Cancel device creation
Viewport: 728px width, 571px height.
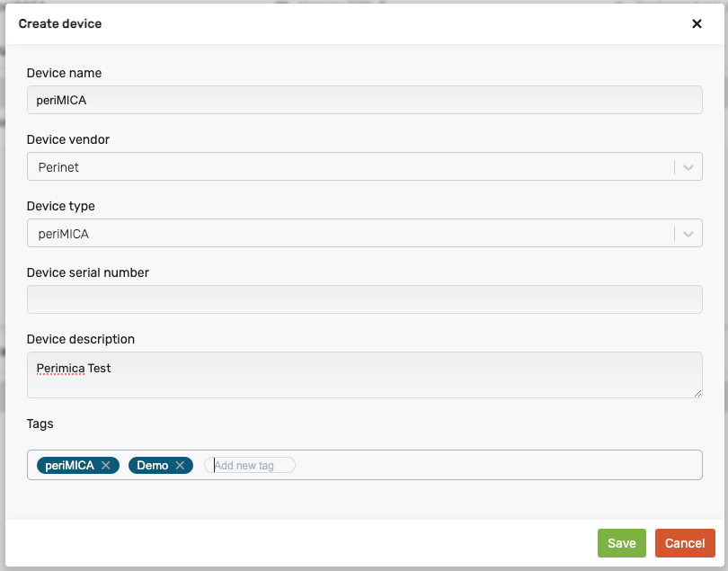coord(685,543)
